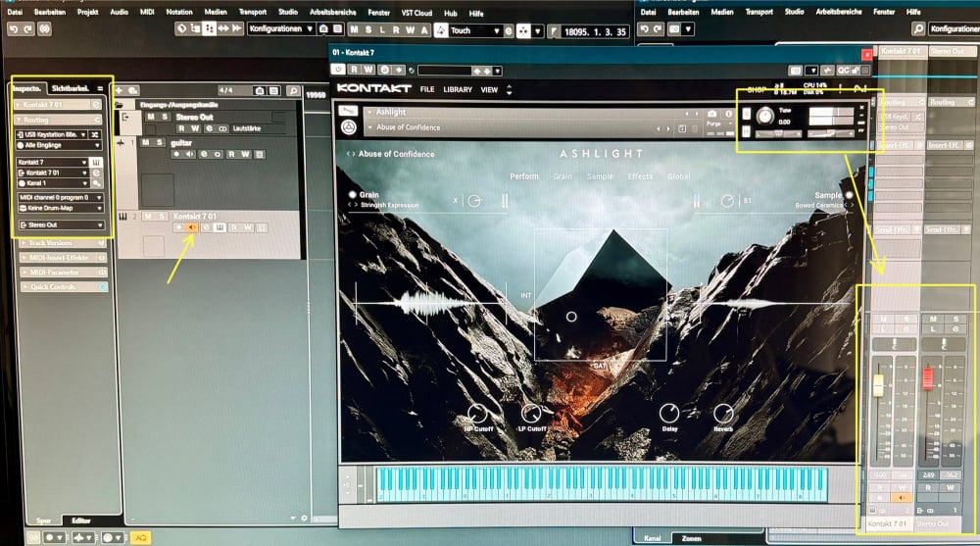
Task: Toggle Monitor button on Kontakt 7 01 track
Action: click(x=192, y=227)
